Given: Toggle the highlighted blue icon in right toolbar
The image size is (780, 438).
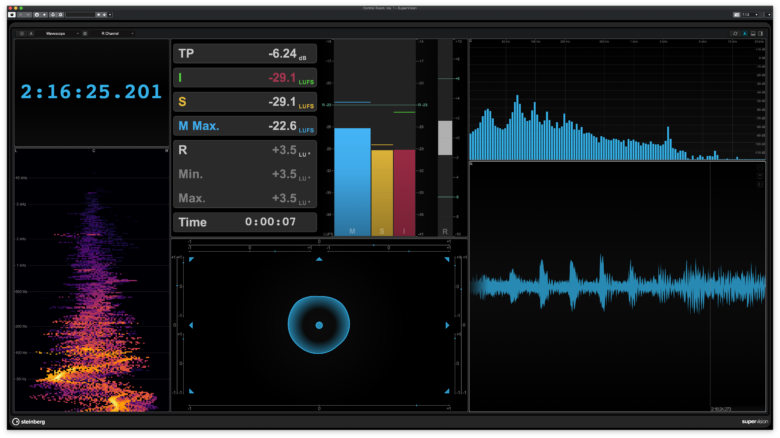Looking at the screenshot, I should coord(744,33).
